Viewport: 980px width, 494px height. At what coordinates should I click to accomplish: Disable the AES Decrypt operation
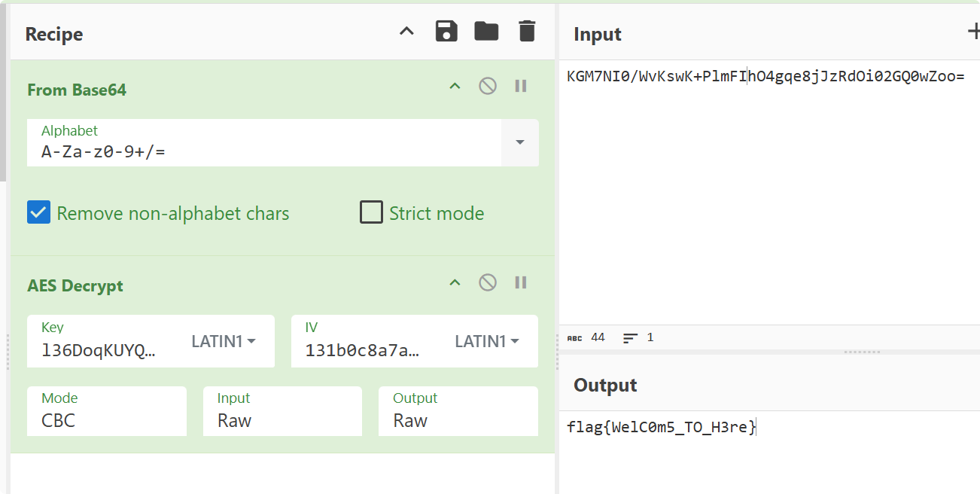(x=488, y=282)
